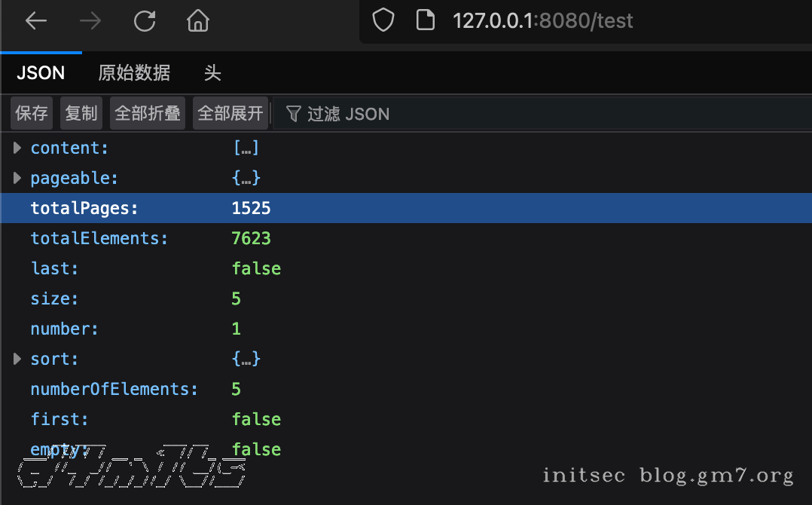Click the address bar showing 127.0.0.1:8080/test
The width and height of the screenshot is (812, 505).
[542, 20]
